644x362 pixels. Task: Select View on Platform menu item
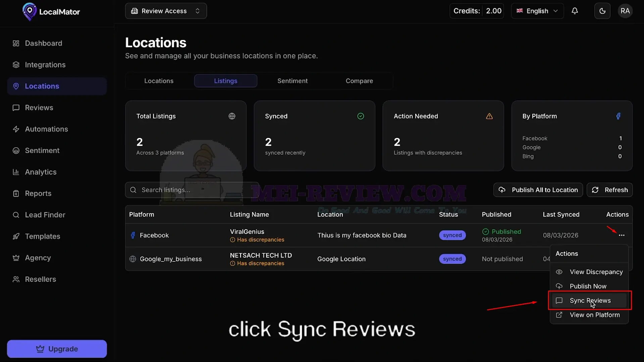[x=589, y=315]
